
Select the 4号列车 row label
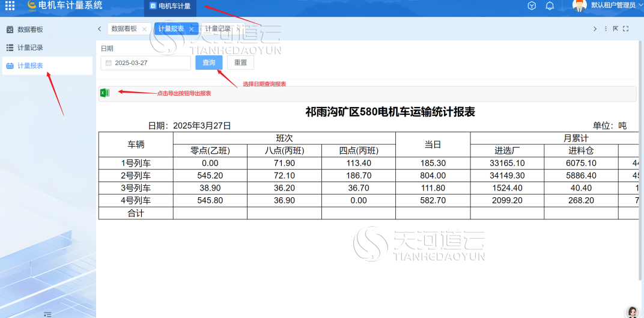point(136,201)
